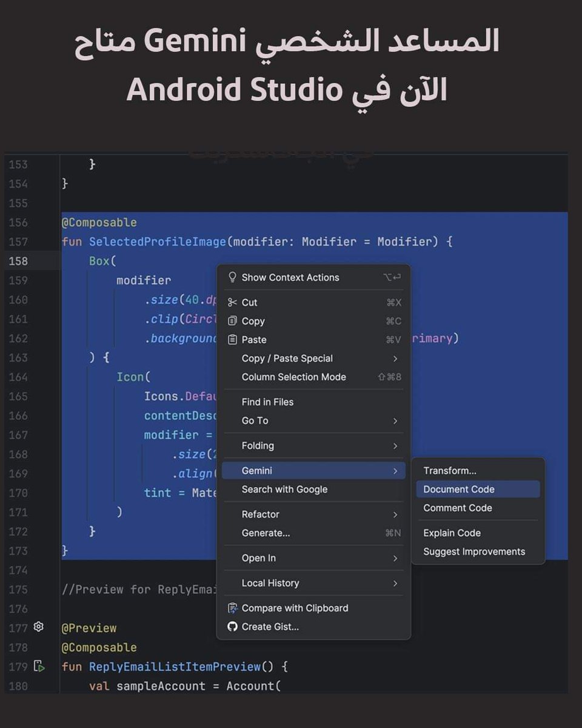Choose Search with Google
The height and width of the screenshot is (728, 582).
(x=313, y=490)
